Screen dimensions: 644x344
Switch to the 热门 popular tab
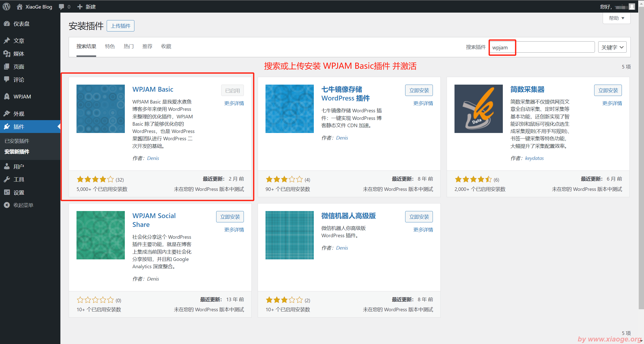pyautogui.click(x=129, y=46)
